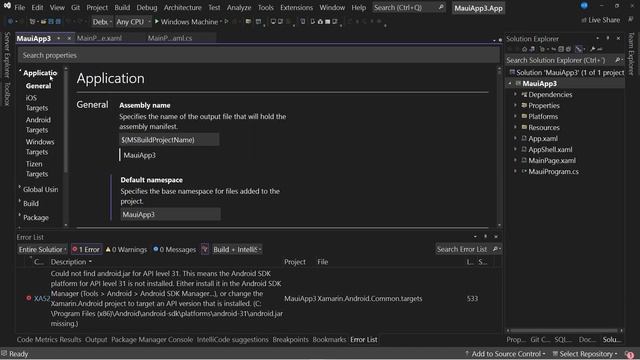The width and height of the screenshot is (640, 360).
Task: Select iOS Targets in properties navigation
Action: (37, 103)
